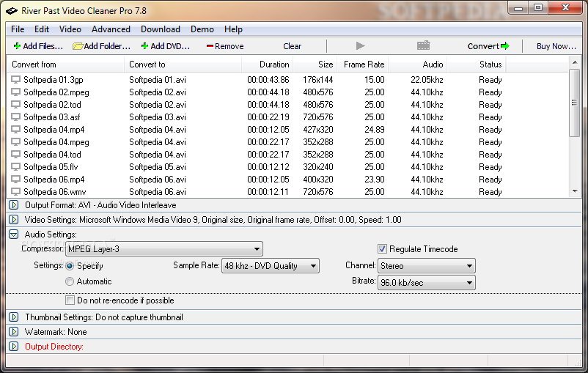Click the Clear button in toolbar

click(x=292, y=46)
